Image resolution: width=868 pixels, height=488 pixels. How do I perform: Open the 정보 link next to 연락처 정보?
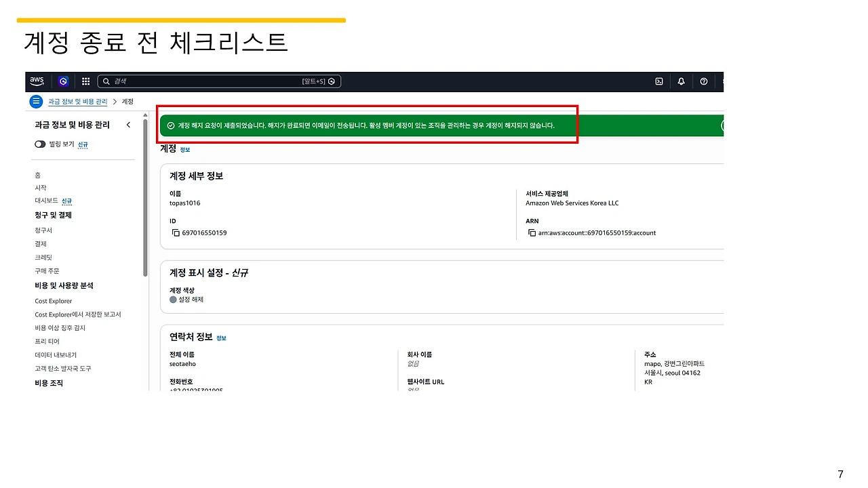click(221, 338)
